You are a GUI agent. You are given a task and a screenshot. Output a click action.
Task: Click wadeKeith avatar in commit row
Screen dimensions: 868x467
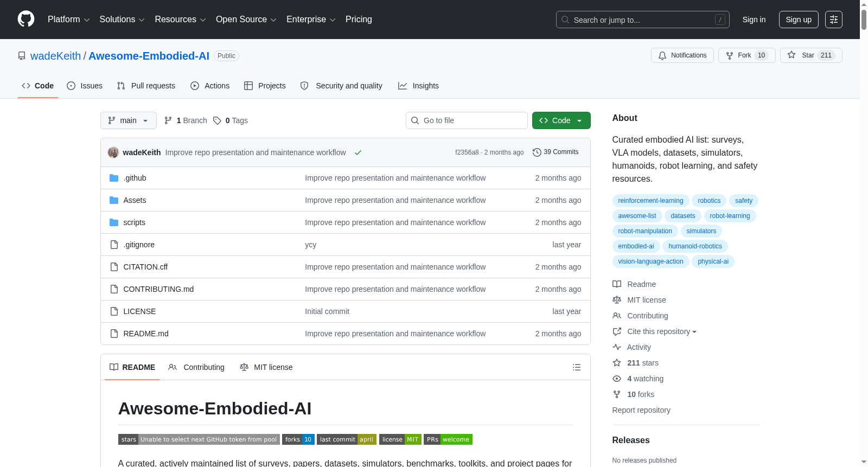tap(113, 152)
